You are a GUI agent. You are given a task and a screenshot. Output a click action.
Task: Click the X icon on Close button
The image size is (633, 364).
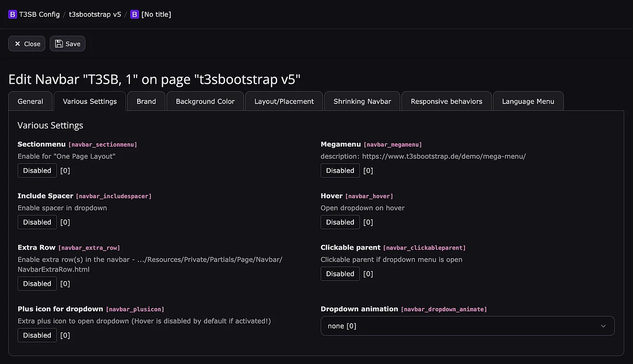click(x=18, y=44)
